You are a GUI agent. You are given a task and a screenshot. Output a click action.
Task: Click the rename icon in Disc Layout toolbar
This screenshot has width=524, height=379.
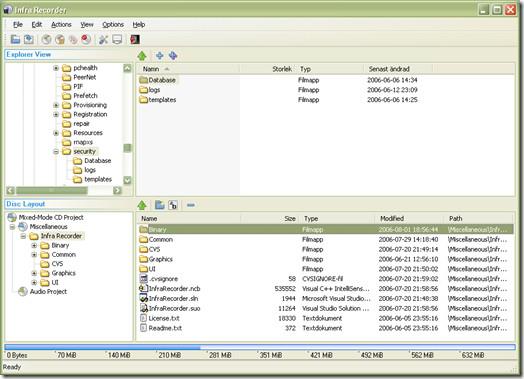173,205
